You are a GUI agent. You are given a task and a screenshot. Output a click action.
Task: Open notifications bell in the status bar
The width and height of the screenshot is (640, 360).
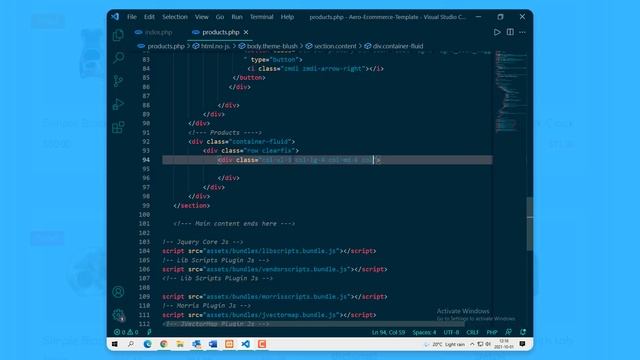click(523, 332)
